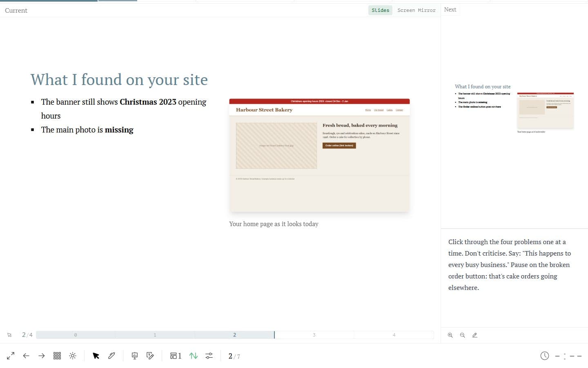Click the 'Next' label above the preview
The height and width of the screenshot is (368, 588).
[x=450, y=9]
